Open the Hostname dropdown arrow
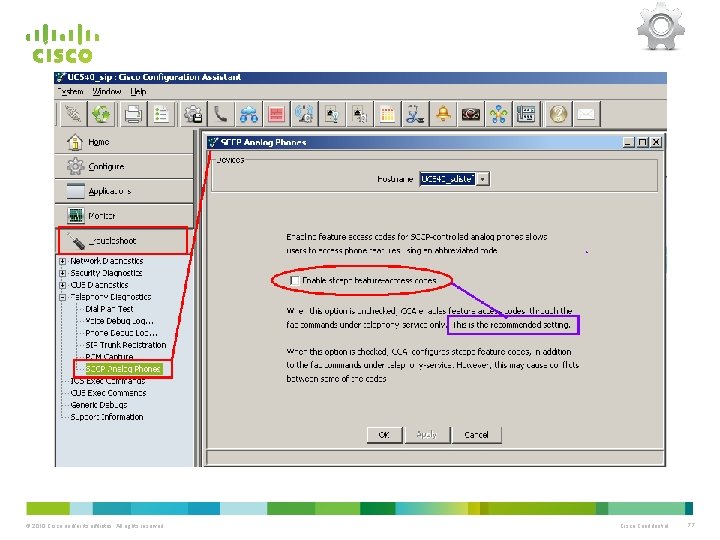The height and width of the screenshot is (540, 720). (x=483, y=179)
